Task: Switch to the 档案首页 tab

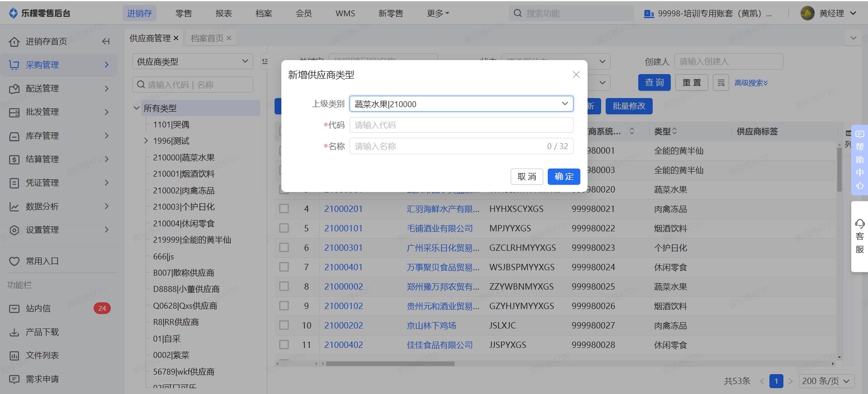Action: click(207, 38)
